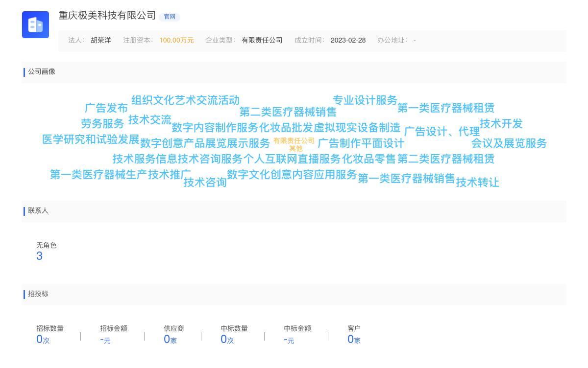Click word cloud tag 虚拟现实设备制造
Screen dimensions: 588x368
click(357, 128)
